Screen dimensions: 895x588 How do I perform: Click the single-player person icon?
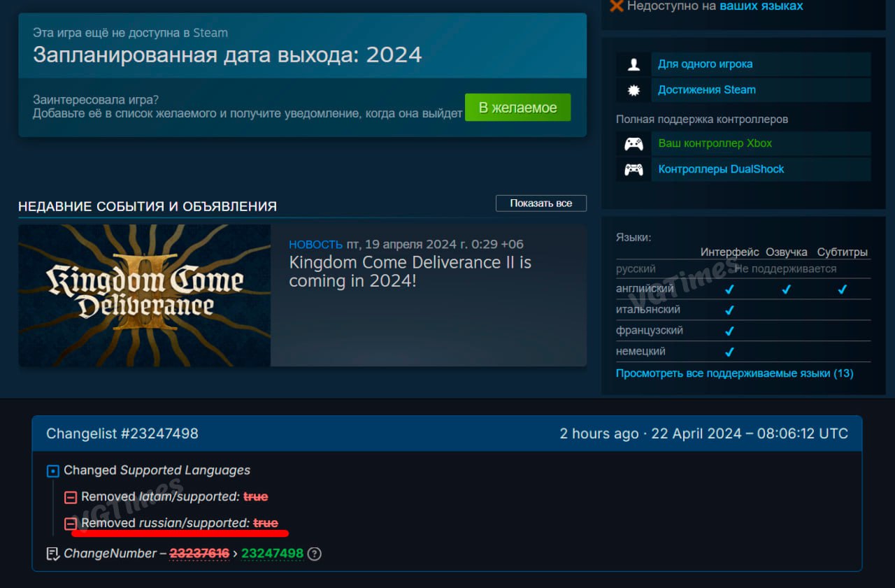[x=633, y=64]
